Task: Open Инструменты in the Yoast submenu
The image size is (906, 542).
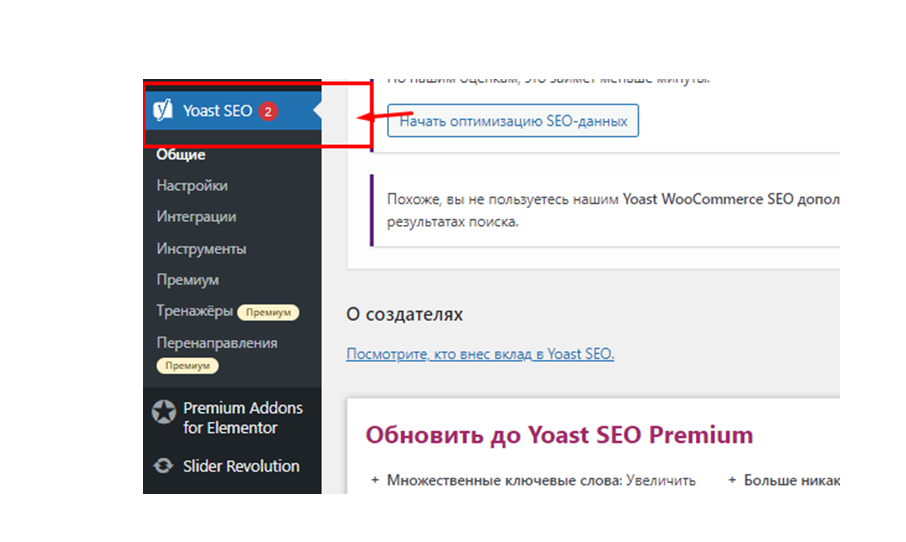Action: click(x=201, y=248)
